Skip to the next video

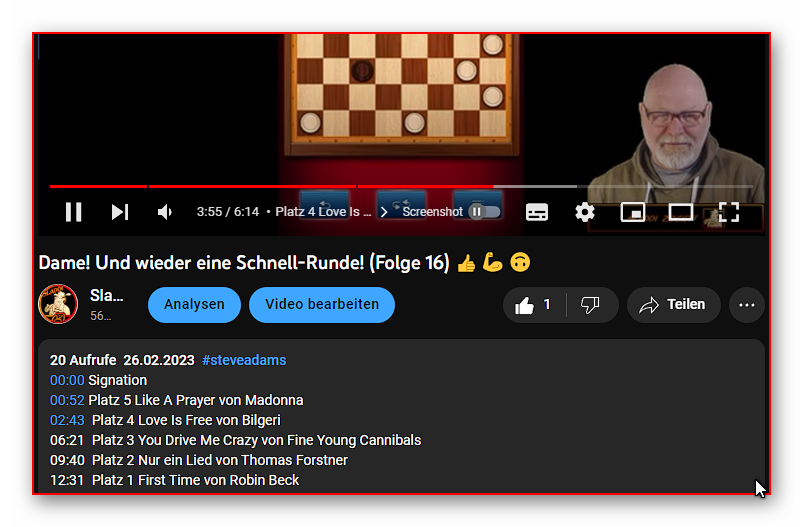coord(120,212)
